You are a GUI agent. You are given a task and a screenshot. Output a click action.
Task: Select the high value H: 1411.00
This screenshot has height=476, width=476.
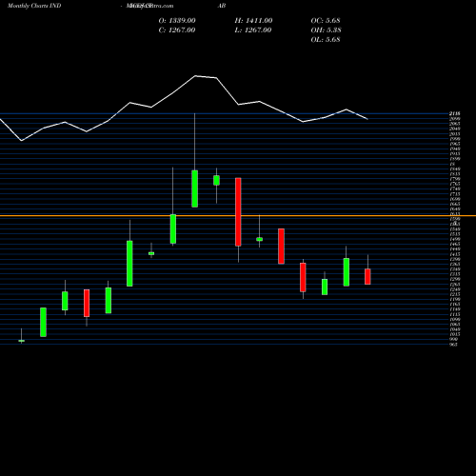click(x=253, y=21)
